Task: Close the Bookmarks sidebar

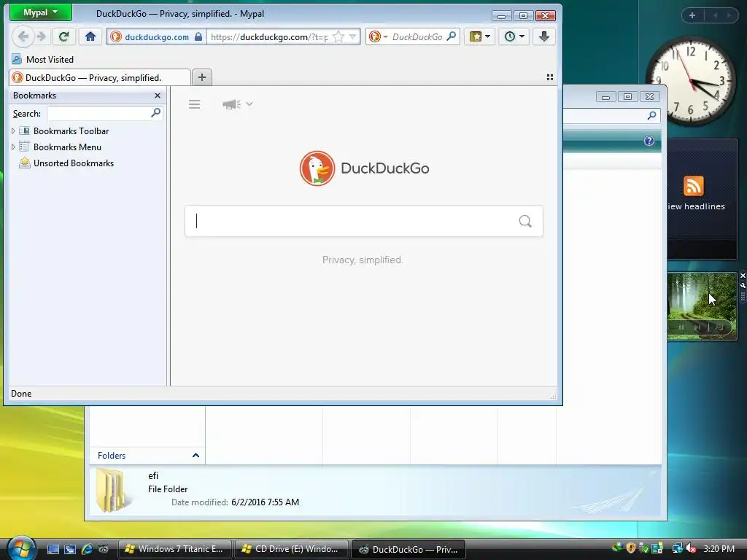Action: (x=158, y=96)
